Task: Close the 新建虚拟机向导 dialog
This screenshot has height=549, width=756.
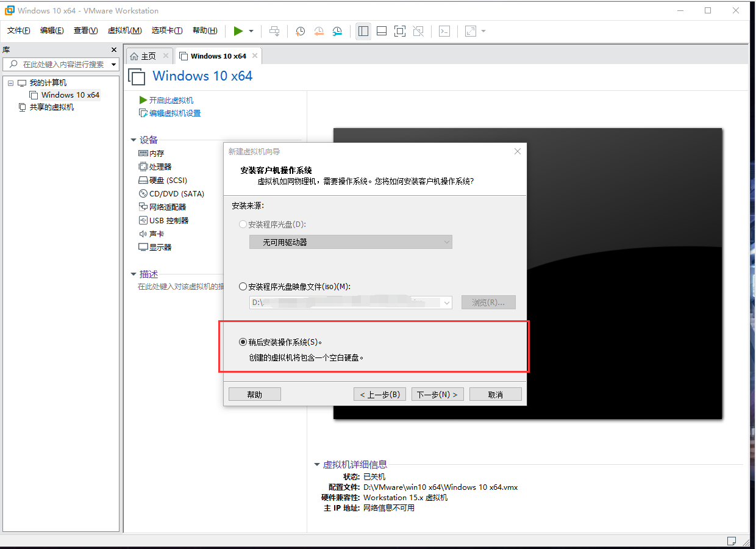Action: [x=518, y=151]
